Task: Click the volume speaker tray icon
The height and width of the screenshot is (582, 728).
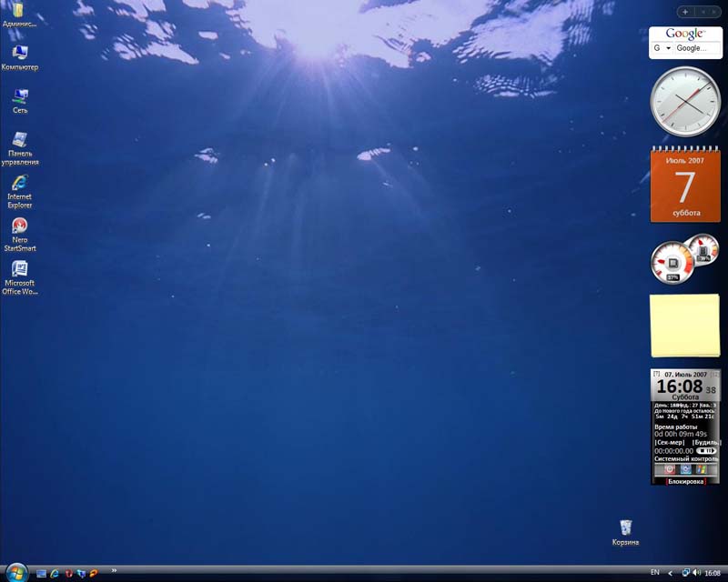Action: point(696,573)
